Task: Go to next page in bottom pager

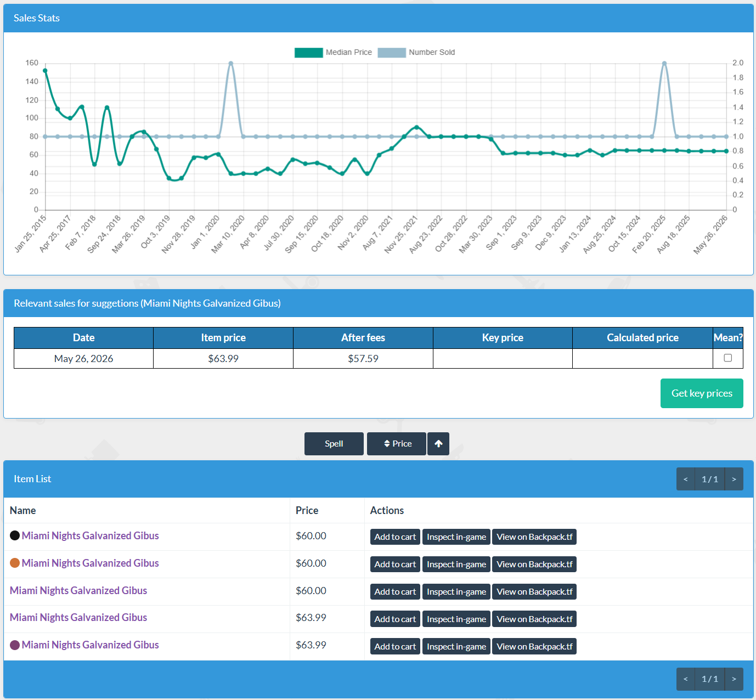Action: click(734, 679)
